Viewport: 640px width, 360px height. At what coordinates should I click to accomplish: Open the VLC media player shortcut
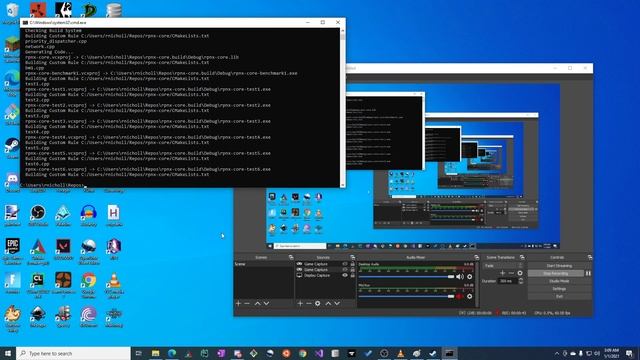click(114, 285)
